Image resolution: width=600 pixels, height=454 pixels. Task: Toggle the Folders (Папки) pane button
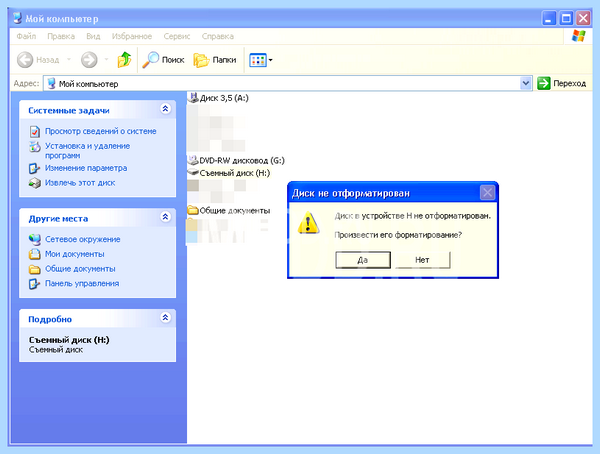pos(215,60)
